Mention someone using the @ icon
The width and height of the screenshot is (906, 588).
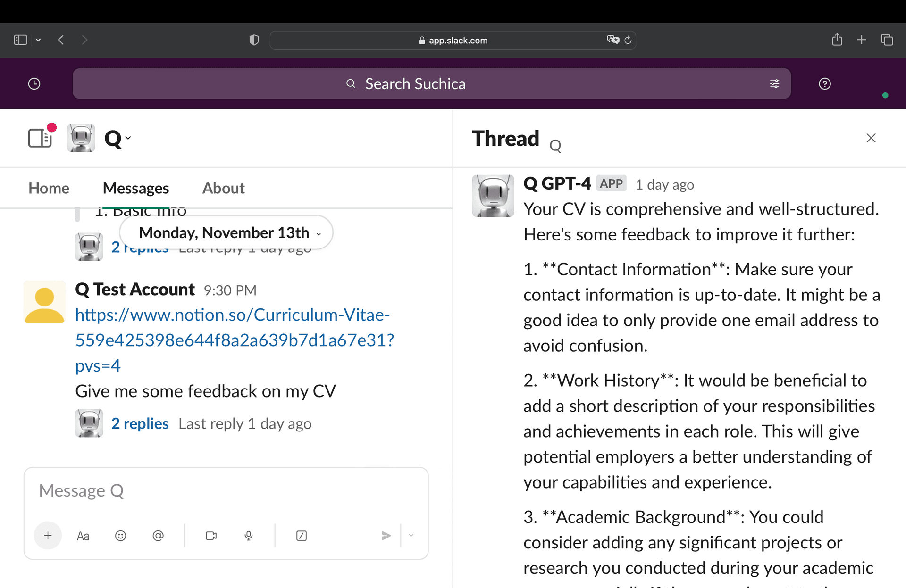[x=158, y=535]
